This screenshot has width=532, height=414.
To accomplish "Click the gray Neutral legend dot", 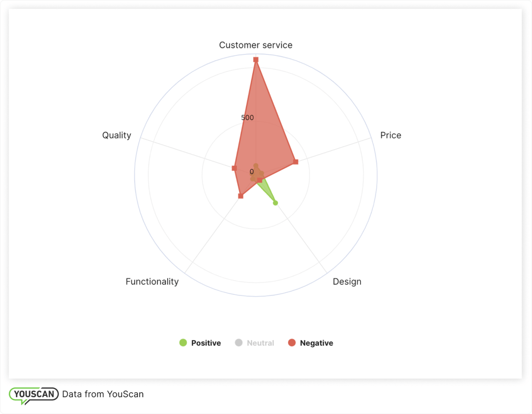I will pyautogui.click(x=239, y=343).
